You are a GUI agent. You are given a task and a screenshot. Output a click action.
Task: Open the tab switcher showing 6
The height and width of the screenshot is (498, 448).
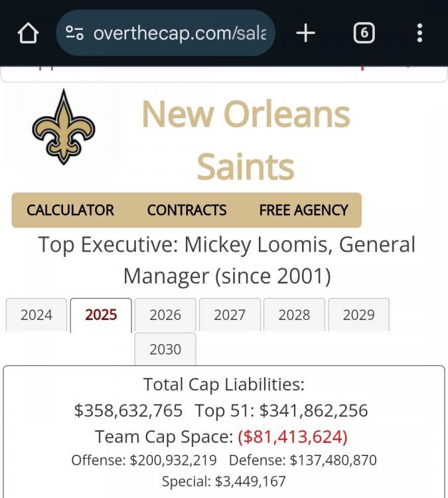364,33
